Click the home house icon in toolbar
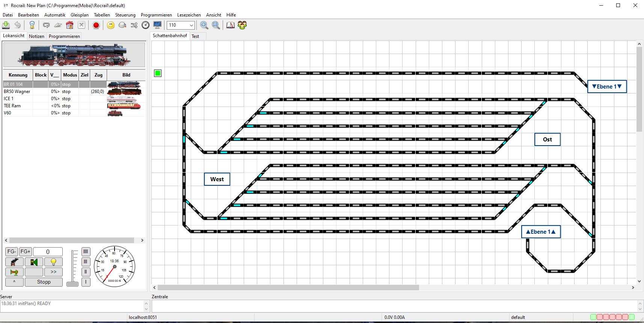Screen dimensions: 644x323 [x=69, y=25]
